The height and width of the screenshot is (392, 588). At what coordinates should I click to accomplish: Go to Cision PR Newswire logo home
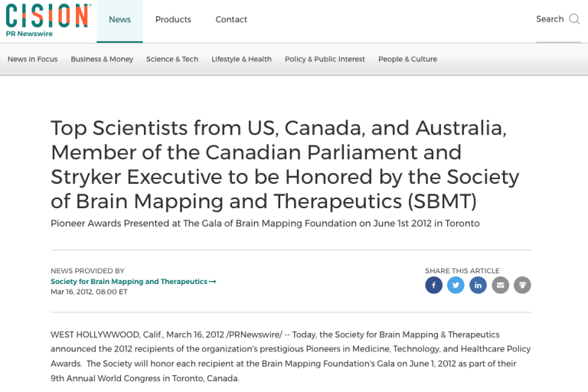coord(47,18)
